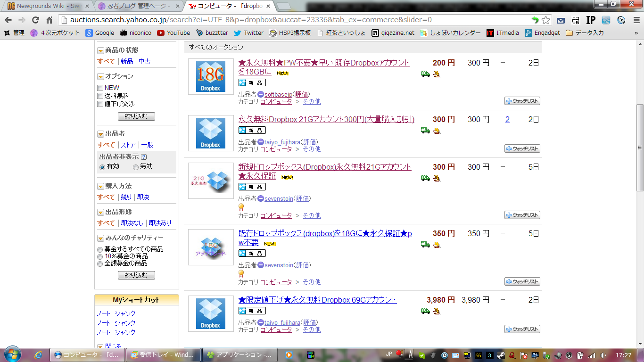Launch Internet Explorer from the taskbar
644x362 pixels.
[38, 354]
